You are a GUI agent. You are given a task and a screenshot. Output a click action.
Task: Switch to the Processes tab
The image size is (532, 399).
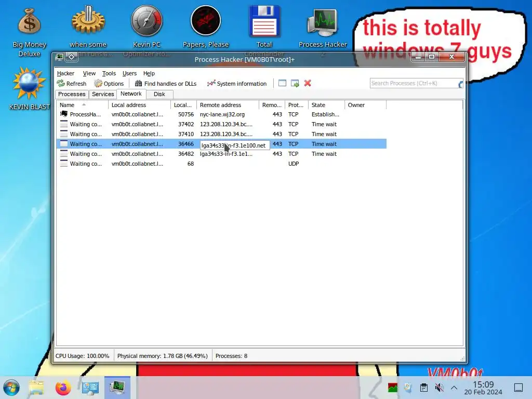(x=72, y=95)
